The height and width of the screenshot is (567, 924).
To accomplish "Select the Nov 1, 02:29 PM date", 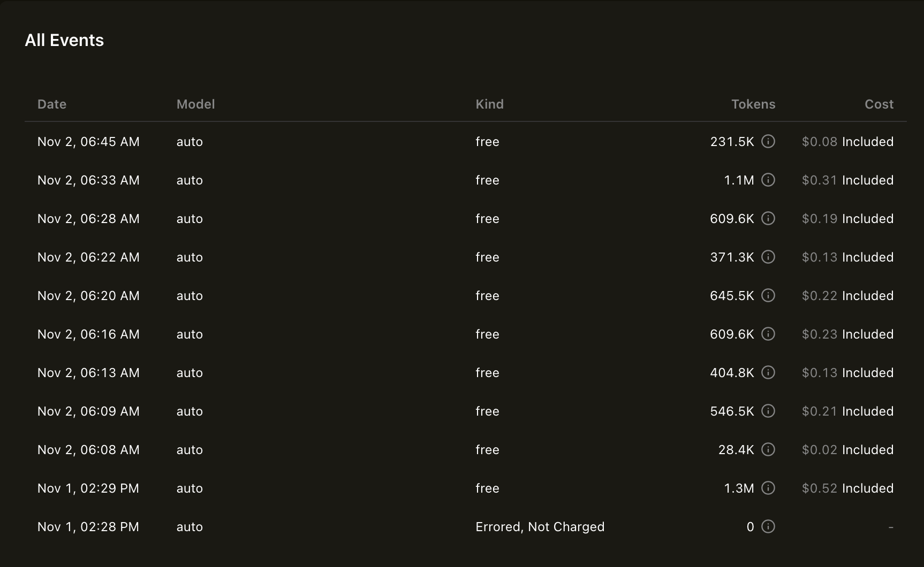I will 88,488.
